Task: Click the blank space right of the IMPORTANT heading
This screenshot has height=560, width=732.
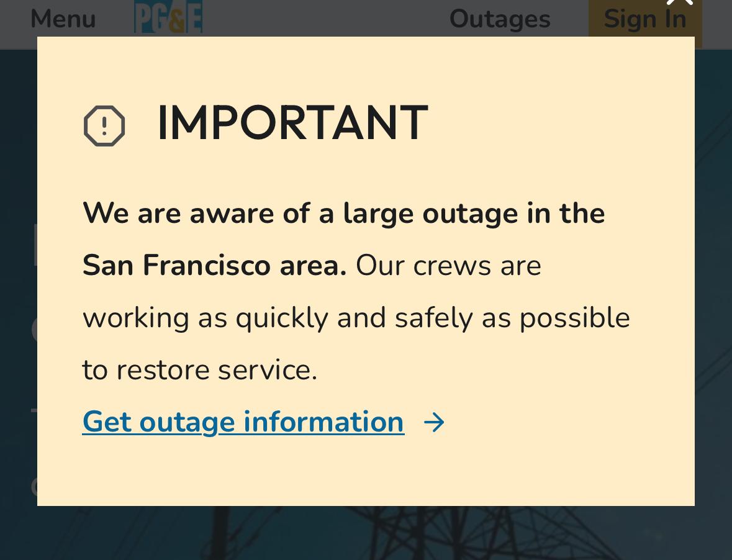Action: (546, 123)
